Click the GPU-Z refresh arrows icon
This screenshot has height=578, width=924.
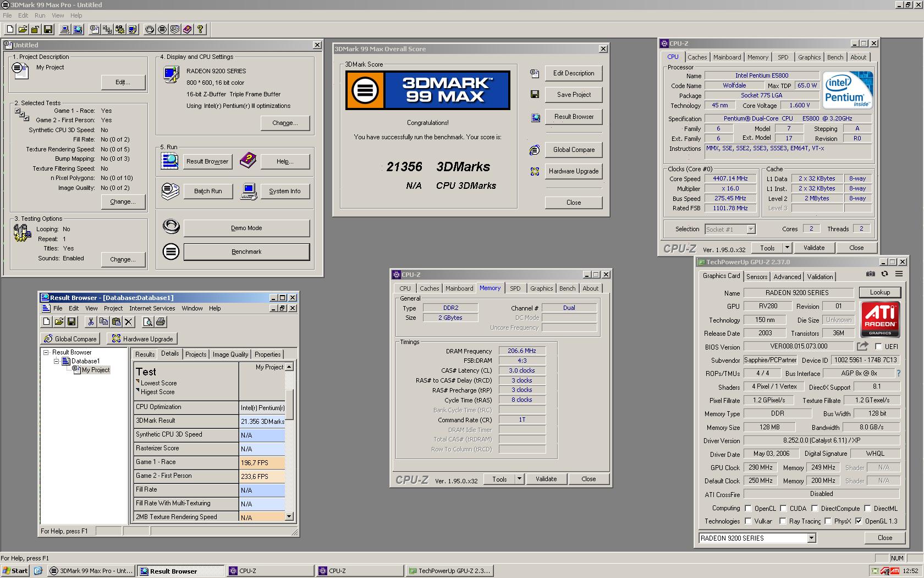click(884, 274)
